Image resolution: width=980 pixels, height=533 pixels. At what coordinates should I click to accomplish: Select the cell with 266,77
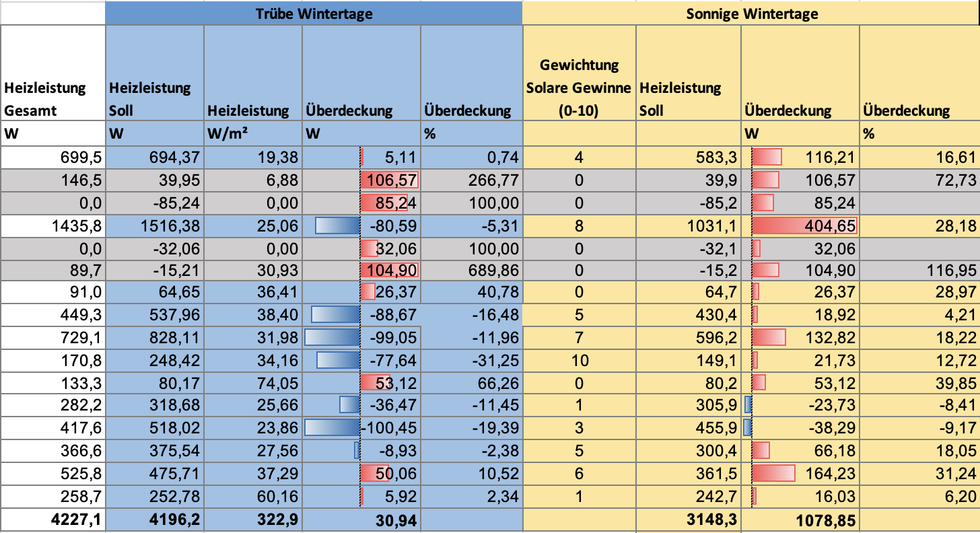pos(471,180)
